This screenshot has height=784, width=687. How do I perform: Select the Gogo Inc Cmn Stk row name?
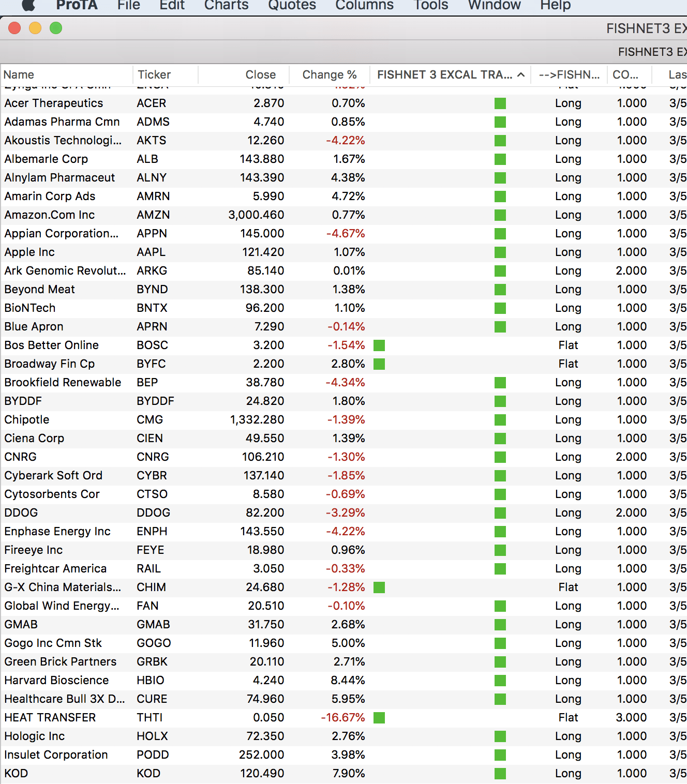[x=53, y=643]
